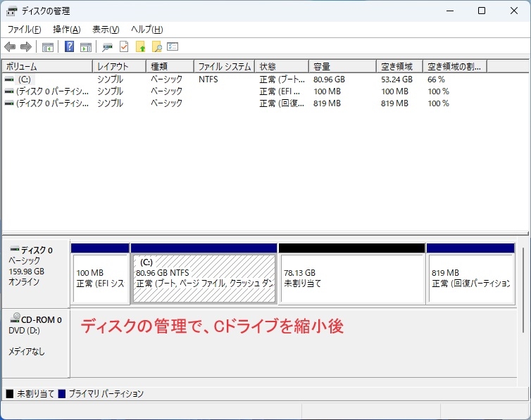The width and height of the screenshot is (531, 420).
Task: Click the CD-ROM 0 disc icon
Action: click(x=15, y=318)
